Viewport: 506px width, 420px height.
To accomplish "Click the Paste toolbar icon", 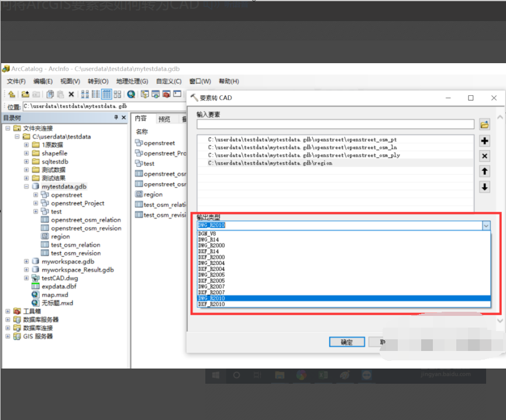I will coord(60,94).
